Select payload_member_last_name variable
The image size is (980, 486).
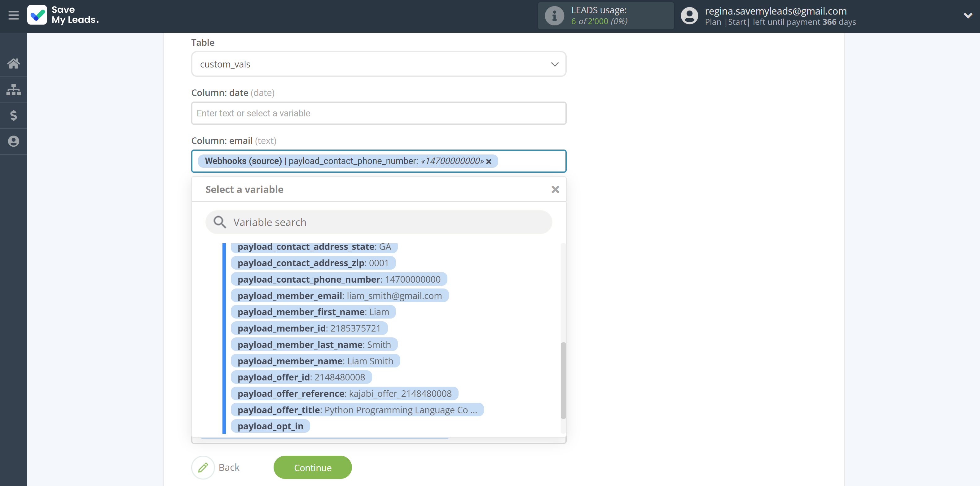[314, 345]
